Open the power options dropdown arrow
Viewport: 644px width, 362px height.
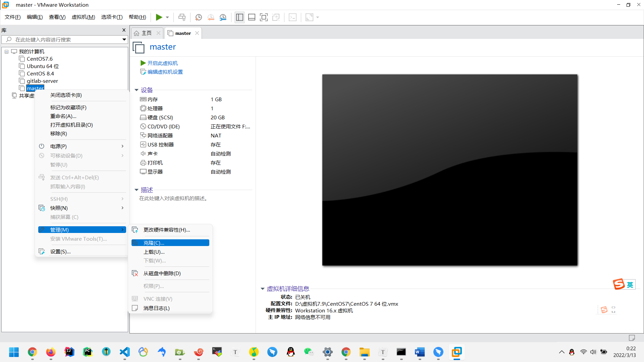point(167,17)
